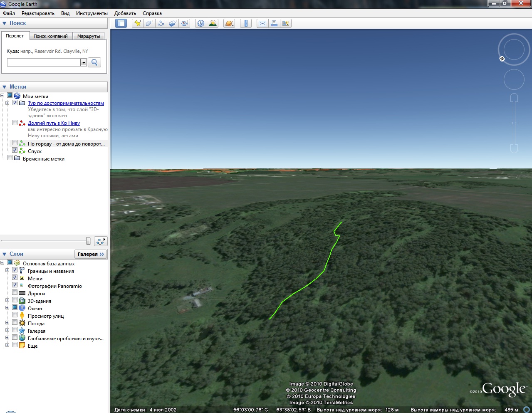This screenshot has height=413, width=532.
Task: Toggle the sidebar panel toolbar button
Action: 121,23
